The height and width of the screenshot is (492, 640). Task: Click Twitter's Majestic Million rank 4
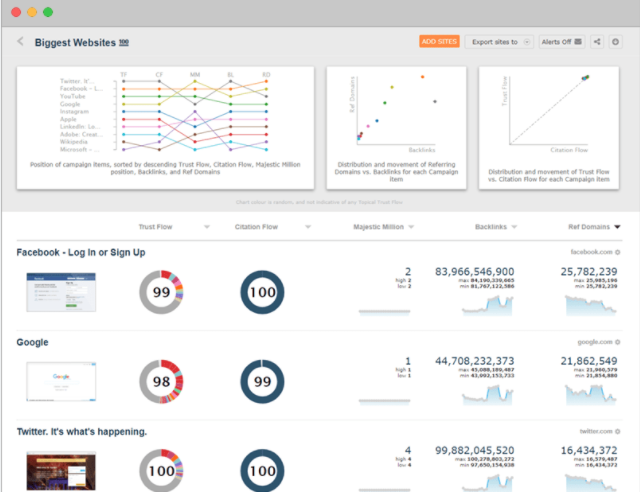(x=408, y=451)
